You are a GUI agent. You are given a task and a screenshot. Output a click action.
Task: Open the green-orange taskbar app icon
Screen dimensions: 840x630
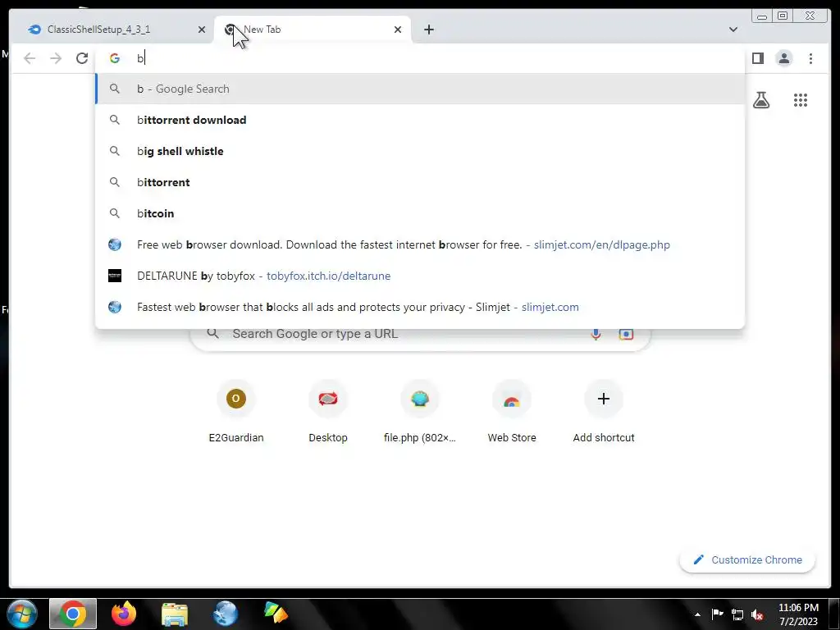(276, 614)
